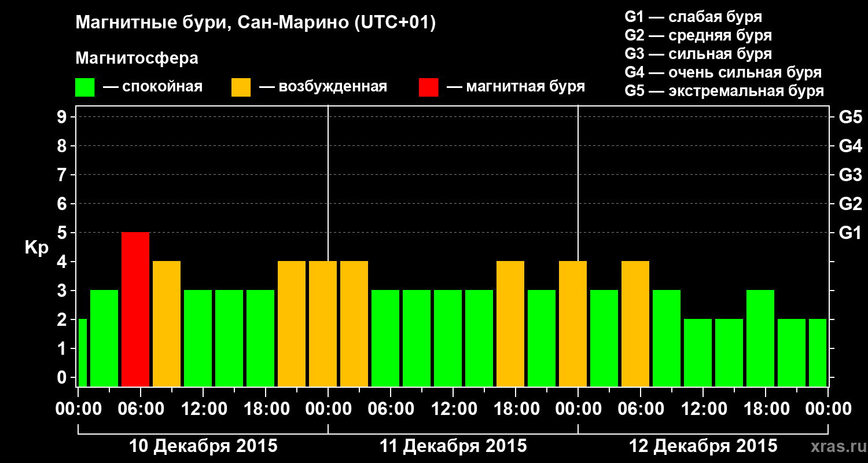Select the green Kp 3 bar at 18:00 on 12 Декабря
The image size is (868, 463).
point(760,339)
